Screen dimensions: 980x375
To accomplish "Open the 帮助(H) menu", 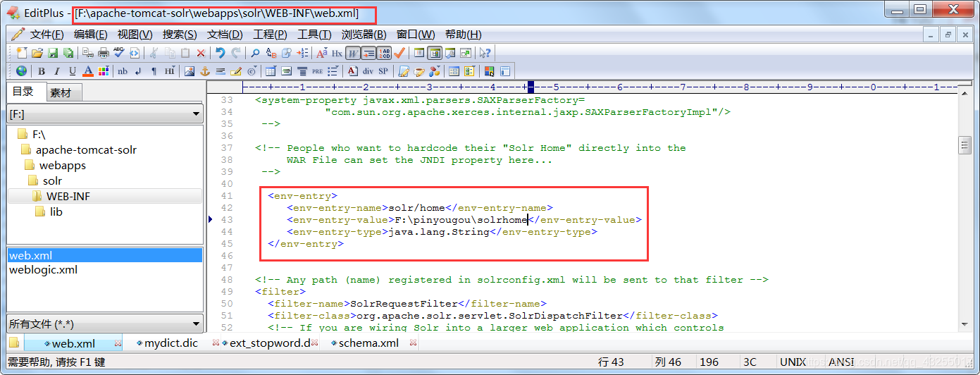I will [x=464, y=35].
